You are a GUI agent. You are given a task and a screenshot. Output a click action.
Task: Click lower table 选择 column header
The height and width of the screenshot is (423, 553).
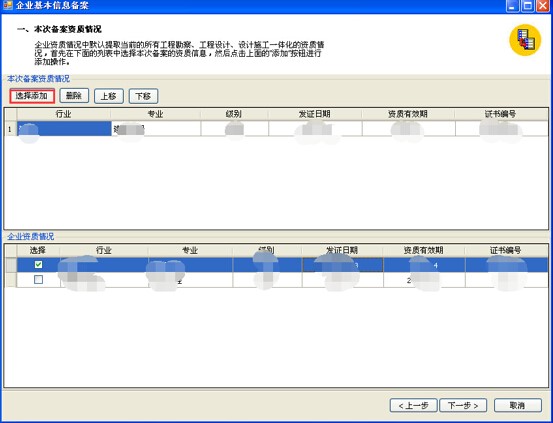[x=38, y=250]
